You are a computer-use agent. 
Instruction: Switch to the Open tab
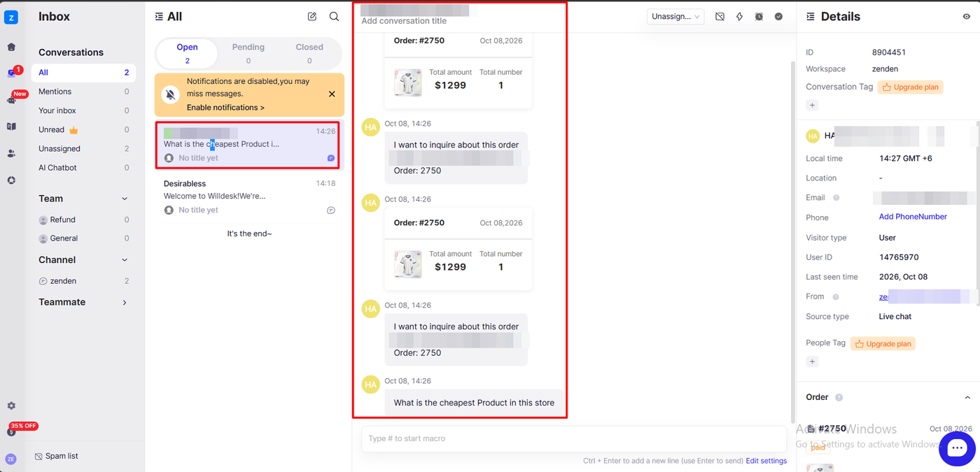(x=187, y=53)
